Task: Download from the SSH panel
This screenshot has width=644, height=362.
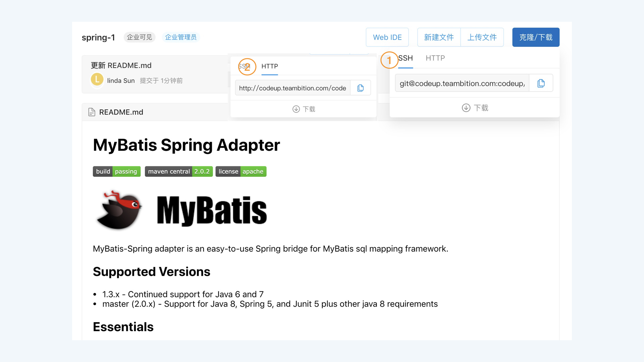Action: (475, 108)
